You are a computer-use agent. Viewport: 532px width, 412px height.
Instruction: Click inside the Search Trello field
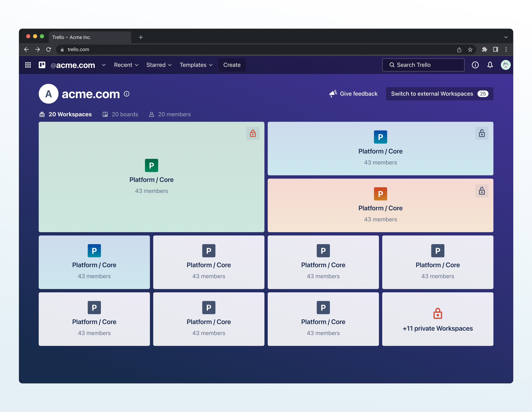(x=423, y=65)
